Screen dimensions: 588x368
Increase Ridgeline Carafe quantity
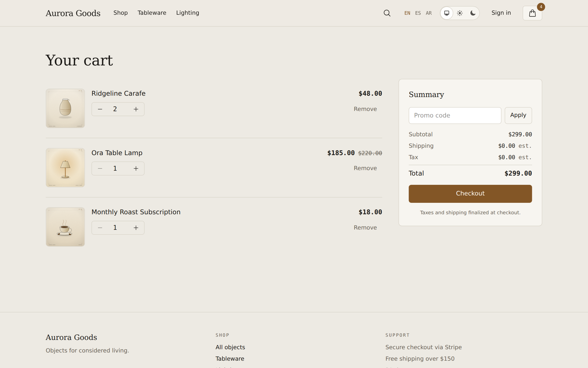point(136,109)
